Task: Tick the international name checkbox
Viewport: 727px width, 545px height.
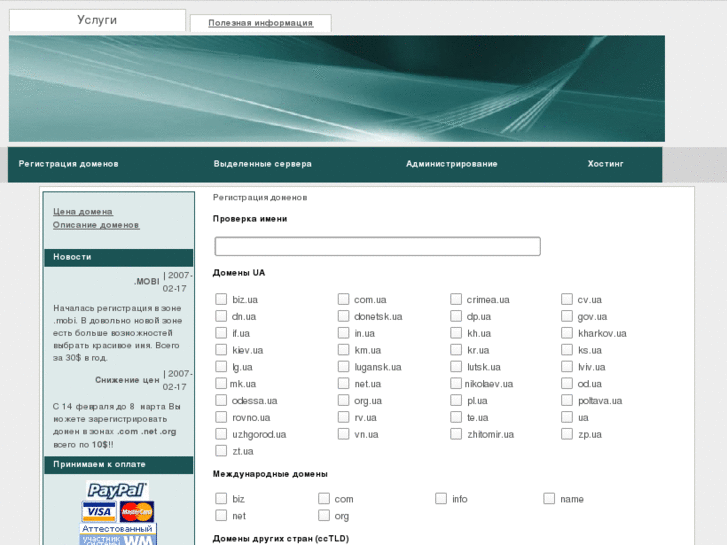Action: (549, 499)
